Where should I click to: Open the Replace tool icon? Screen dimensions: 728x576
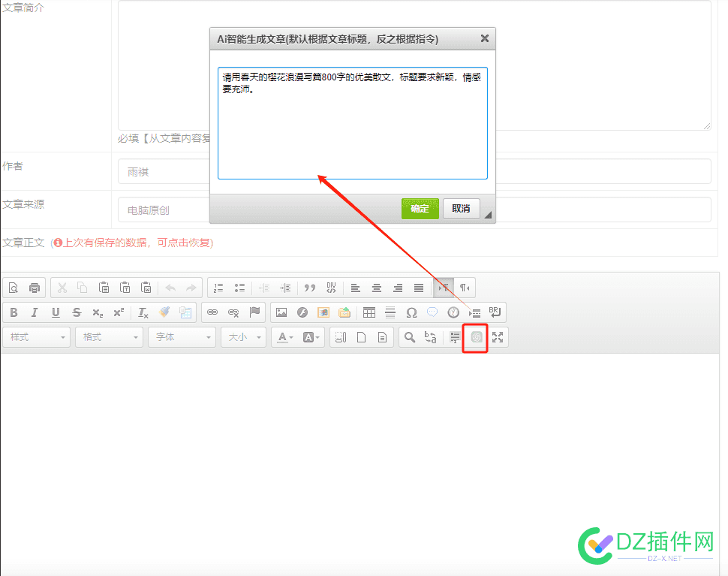[x=430, y=337]
